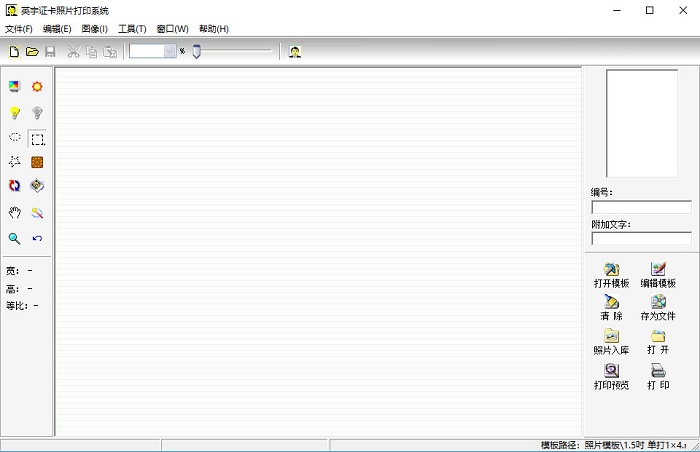Click the rotate image icon
The image size is (700, 452).
[x=15, y=185]
